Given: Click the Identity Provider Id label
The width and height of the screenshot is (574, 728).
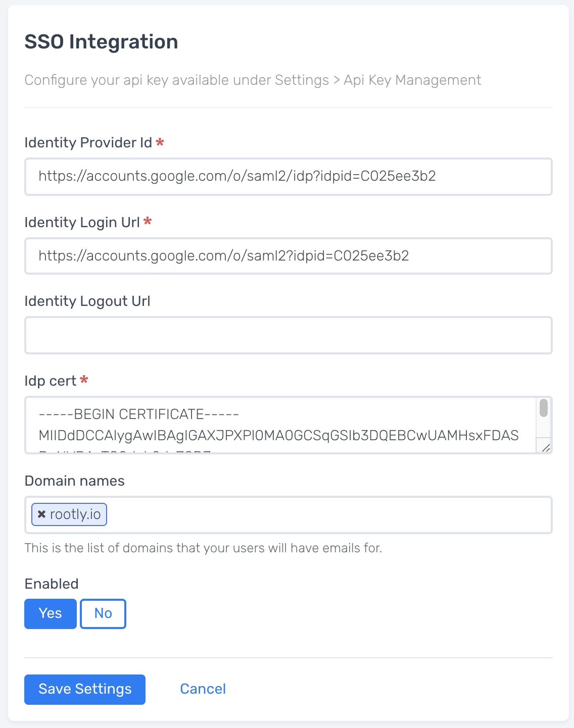Looking at the screenshot, I should pyautogui.click(x=88, y=143).
